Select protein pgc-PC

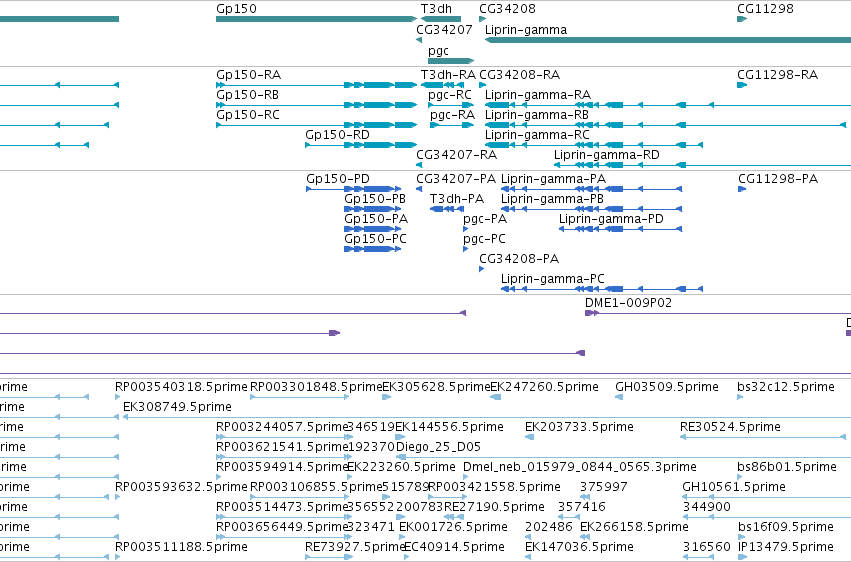click(x=465, y=250)
